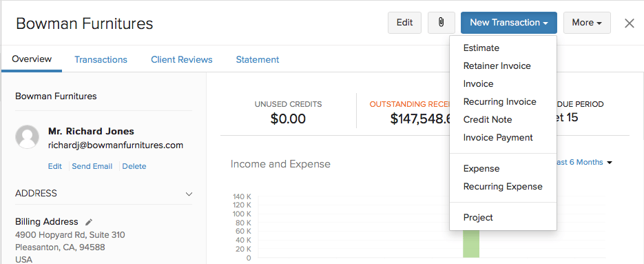Click the Bowman Furnitures page title
This screenshot has height=264, width=644.
(85, 23)
